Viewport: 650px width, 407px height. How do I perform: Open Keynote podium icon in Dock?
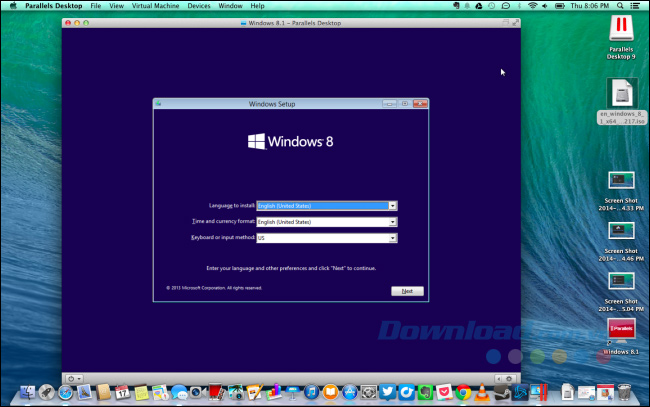pyautogui.click(x=292, y=392)
